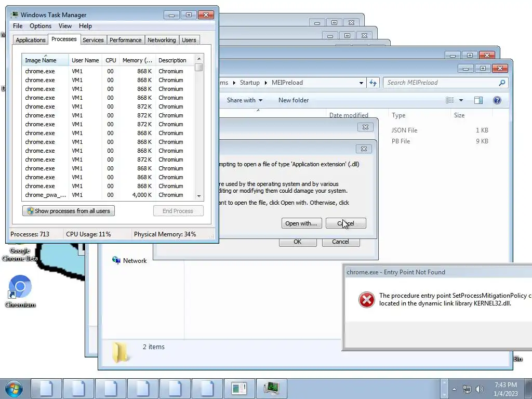Click the red error icon in chrome.exe dialog
This screenshot has width=532, height=399.
click(366, 300)
